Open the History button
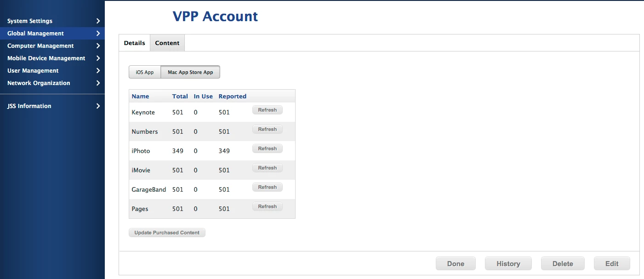This screenshot has width=644, height=279. (x=508, y=264)
